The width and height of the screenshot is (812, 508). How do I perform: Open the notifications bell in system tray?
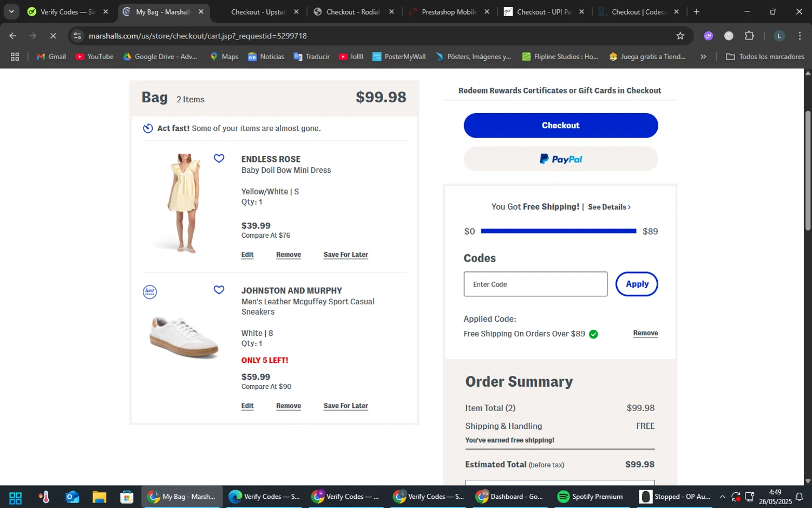(x=799, y=497)
